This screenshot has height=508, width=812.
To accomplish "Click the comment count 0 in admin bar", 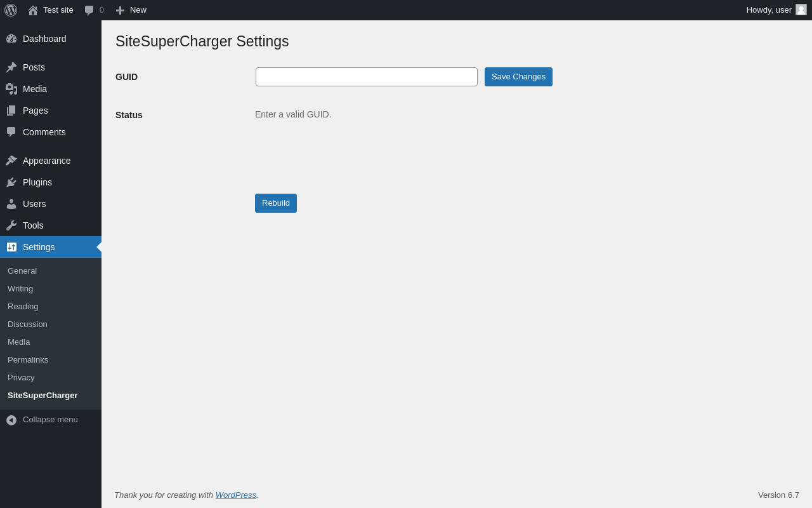I will point(101,10).
